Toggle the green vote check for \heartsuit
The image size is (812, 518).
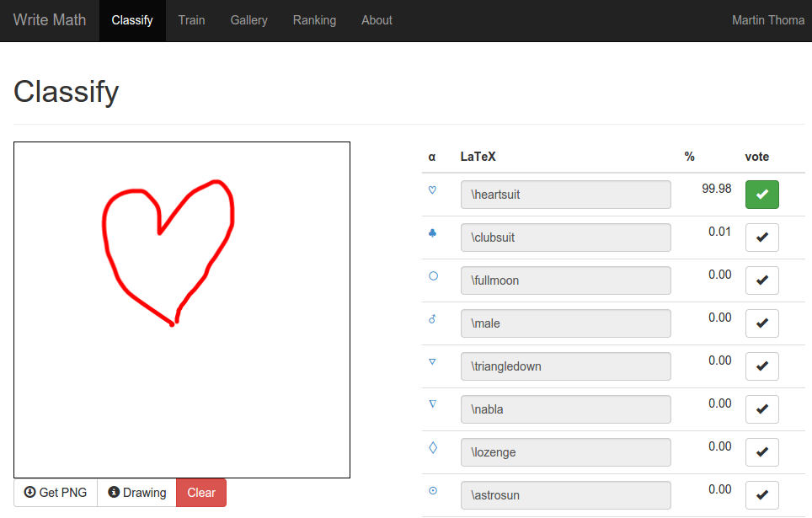click(761, 195)
